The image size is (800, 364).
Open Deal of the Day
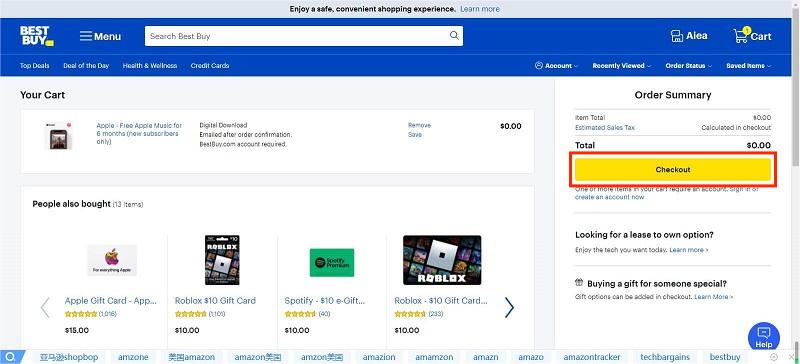(86, 66)
